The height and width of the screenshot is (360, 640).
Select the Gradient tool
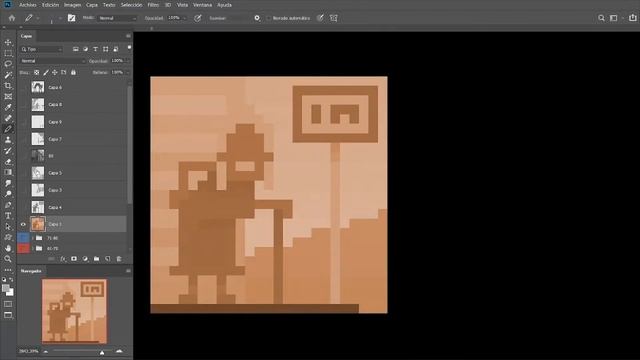pyautogui.click(x=8, y=172)
